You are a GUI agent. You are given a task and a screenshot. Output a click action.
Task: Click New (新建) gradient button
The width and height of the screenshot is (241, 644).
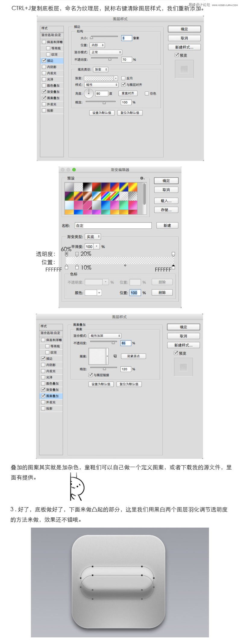(167, 225)
